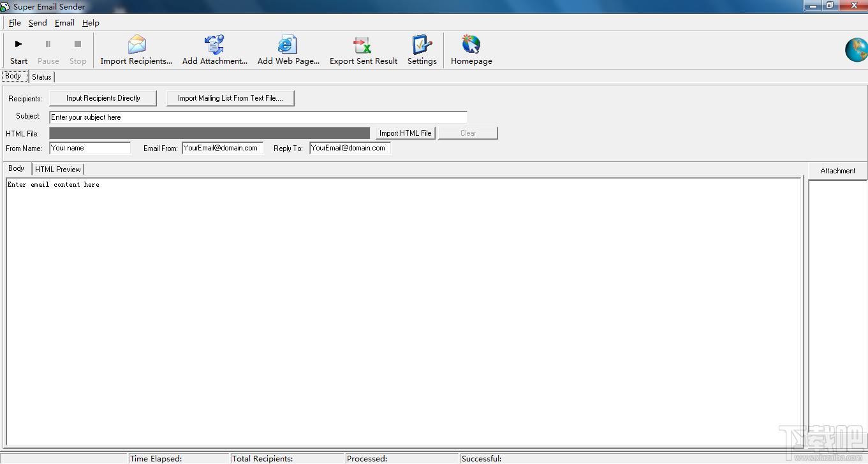
Task: Click the Reply To input field
Action: [350, 148]
